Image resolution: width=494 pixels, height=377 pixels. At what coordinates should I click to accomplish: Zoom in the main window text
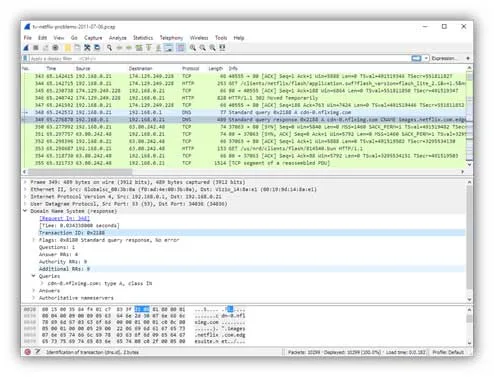pos(193,48)
